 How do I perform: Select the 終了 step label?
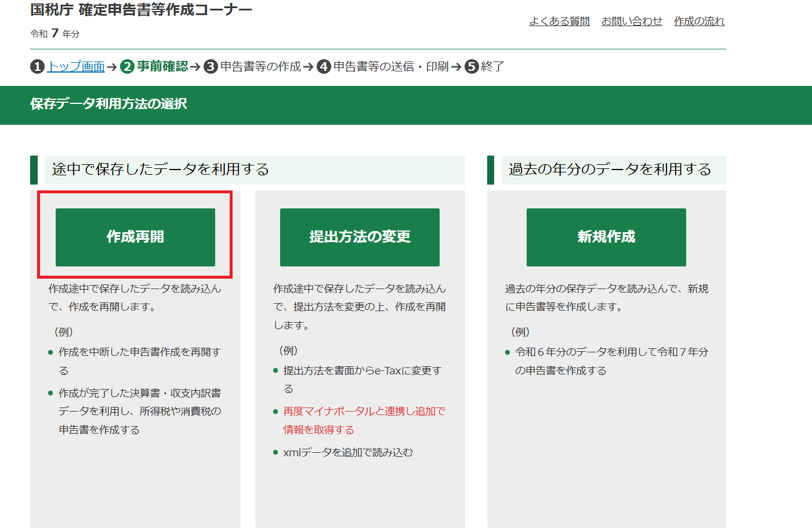coord(492,67)
